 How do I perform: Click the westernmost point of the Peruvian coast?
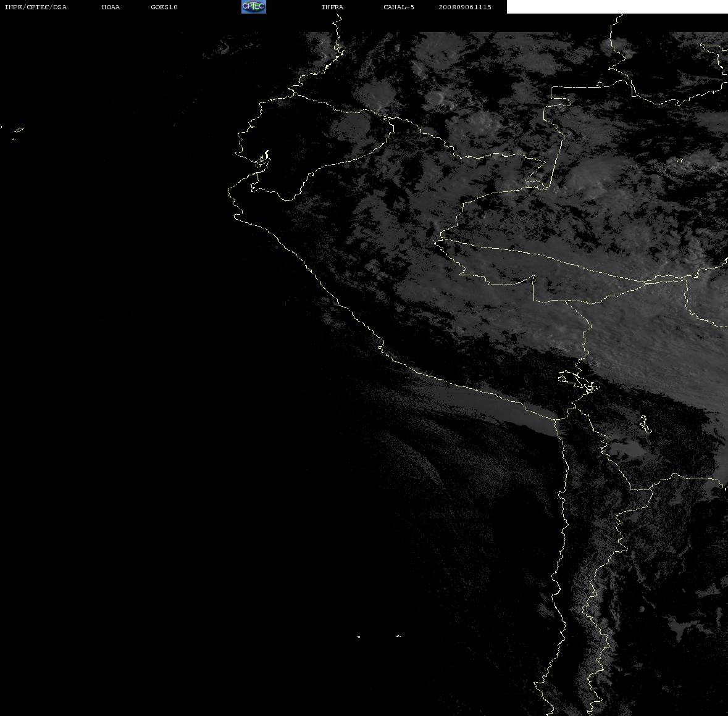coord(228,193)
